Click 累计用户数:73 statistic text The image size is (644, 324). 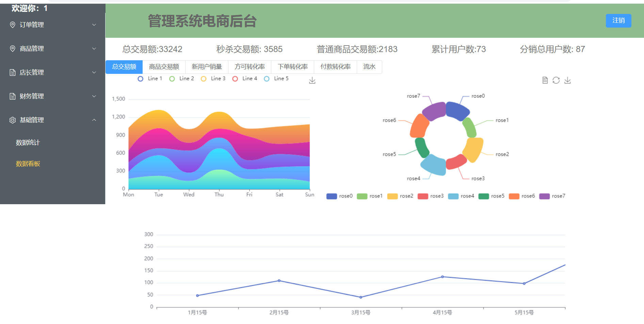pos(459,49)
